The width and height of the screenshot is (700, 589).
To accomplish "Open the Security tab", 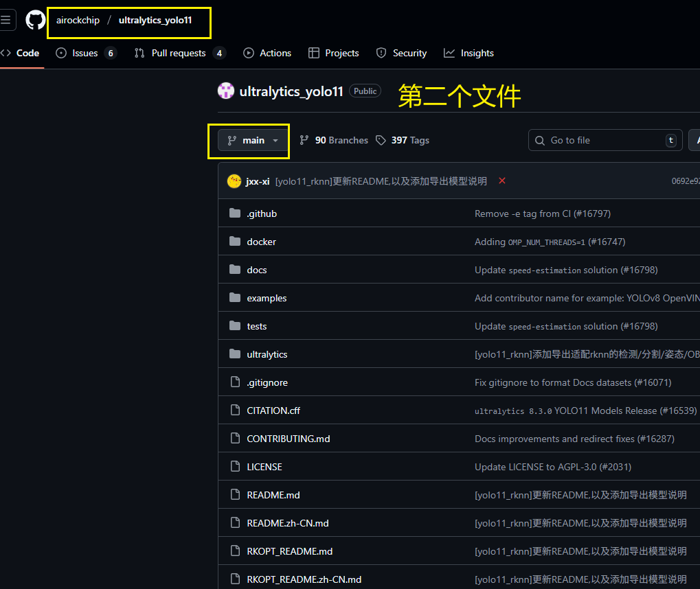I will pos(401,53).
